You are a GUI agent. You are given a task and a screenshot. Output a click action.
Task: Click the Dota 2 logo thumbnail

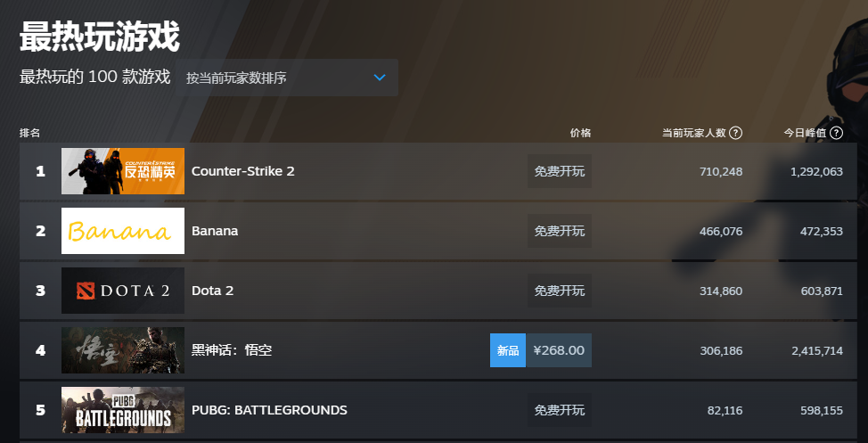coord(123,291)
